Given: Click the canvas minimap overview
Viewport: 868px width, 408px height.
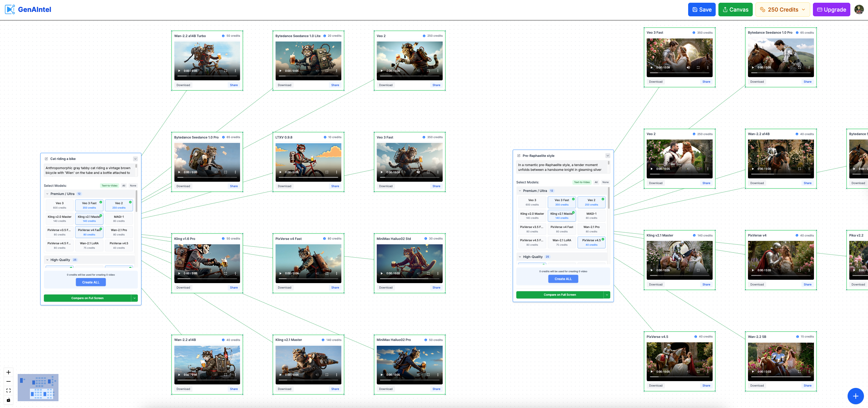Looking at the screenshot, I should tap(38, 388).
